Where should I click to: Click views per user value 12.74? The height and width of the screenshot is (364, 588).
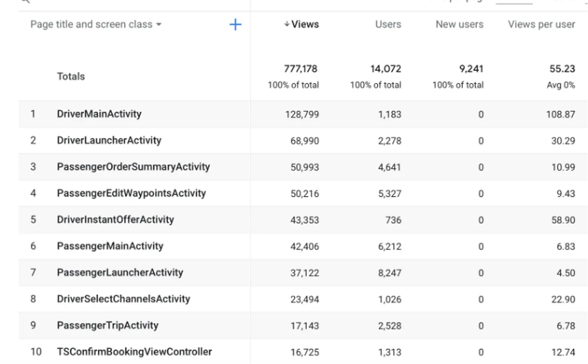click(x=563, y=352)
